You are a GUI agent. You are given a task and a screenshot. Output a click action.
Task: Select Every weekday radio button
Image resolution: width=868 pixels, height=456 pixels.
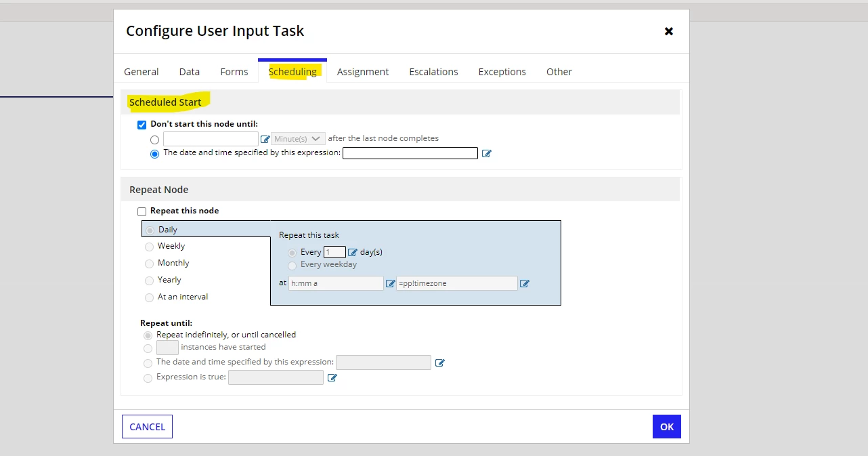click(x=292, y=266)
